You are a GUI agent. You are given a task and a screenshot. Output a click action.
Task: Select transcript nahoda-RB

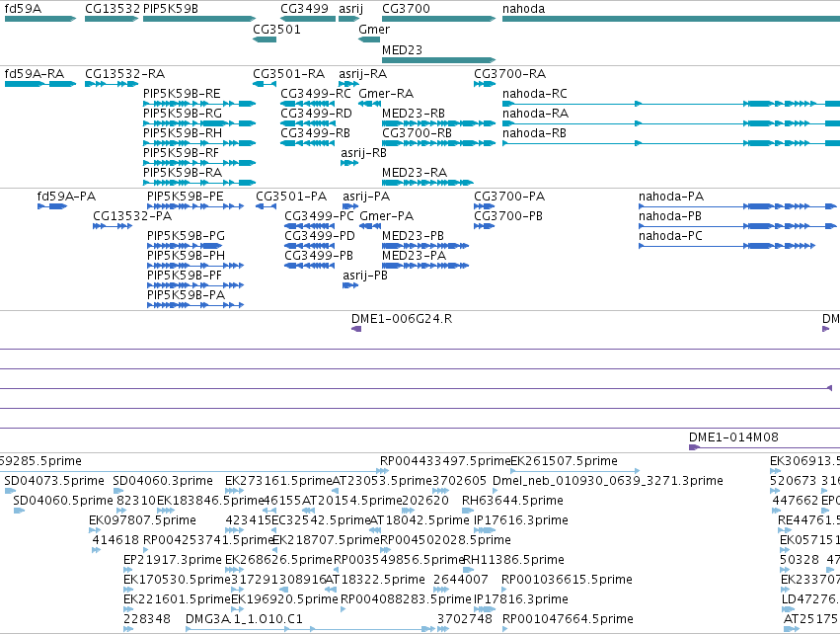[535, 133]
